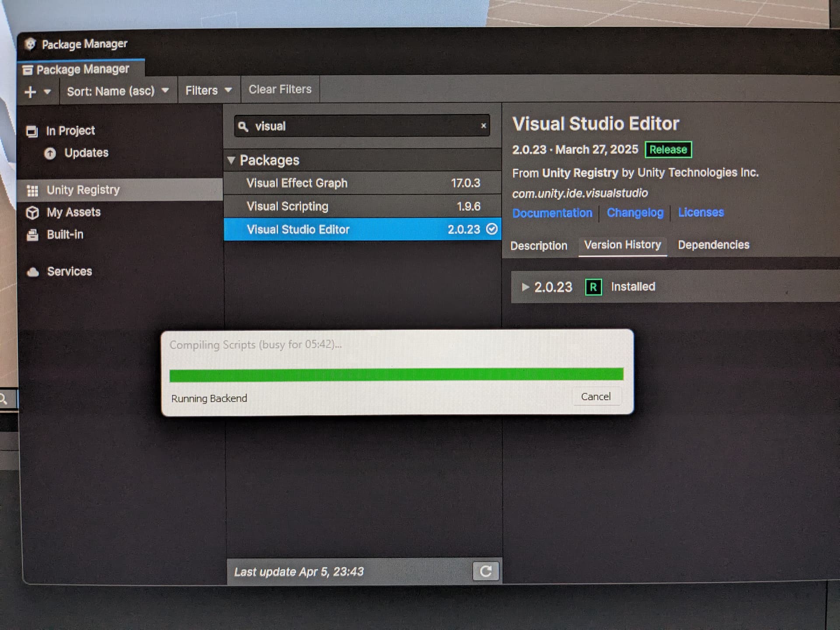Screen dimensions: 840x630
Task: Open My Assets cube icon
Action: (32, 213)
